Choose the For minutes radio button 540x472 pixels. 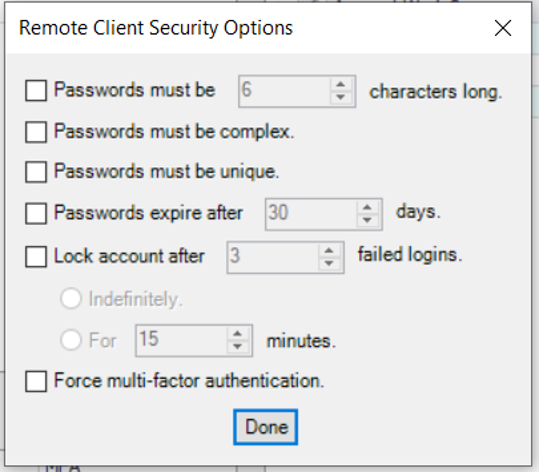point(71,340)
